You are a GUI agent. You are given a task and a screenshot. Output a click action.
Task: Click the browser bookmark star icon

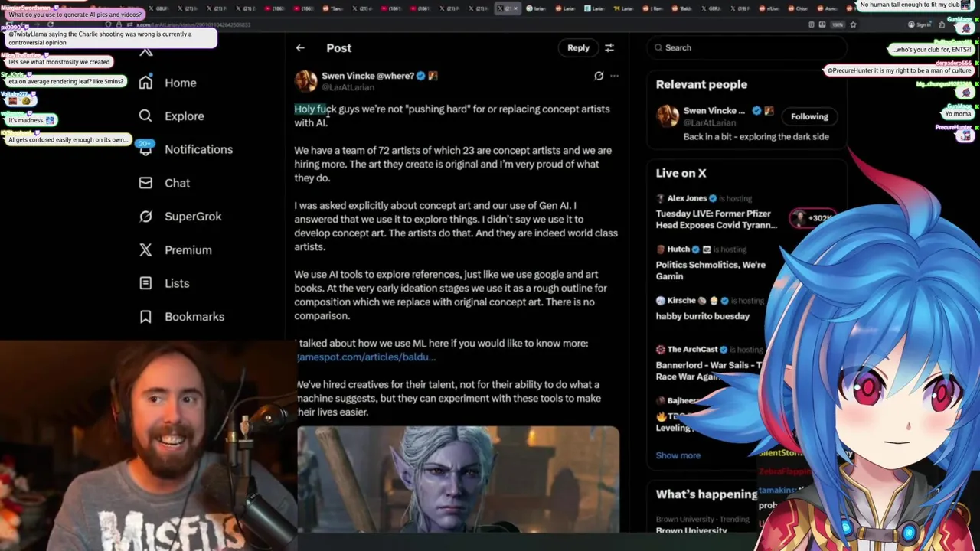(x=853, y=24)
